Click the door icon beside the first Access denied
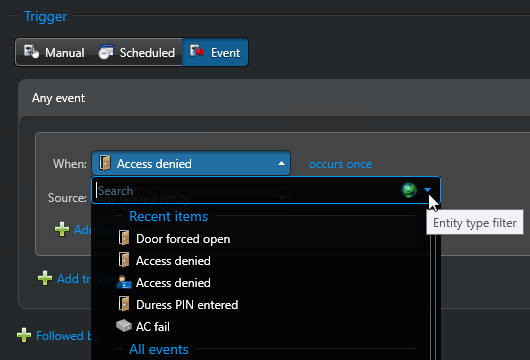Screen dimensions: 530x360 click(124, 260)
